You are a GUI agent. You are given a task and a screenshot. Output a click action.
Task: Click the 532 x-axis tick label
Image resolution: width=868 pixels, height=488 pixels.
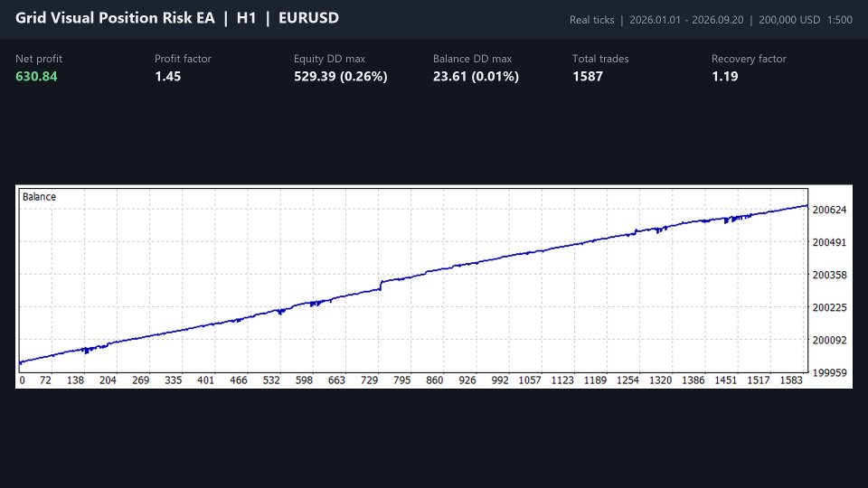point(271,380)
